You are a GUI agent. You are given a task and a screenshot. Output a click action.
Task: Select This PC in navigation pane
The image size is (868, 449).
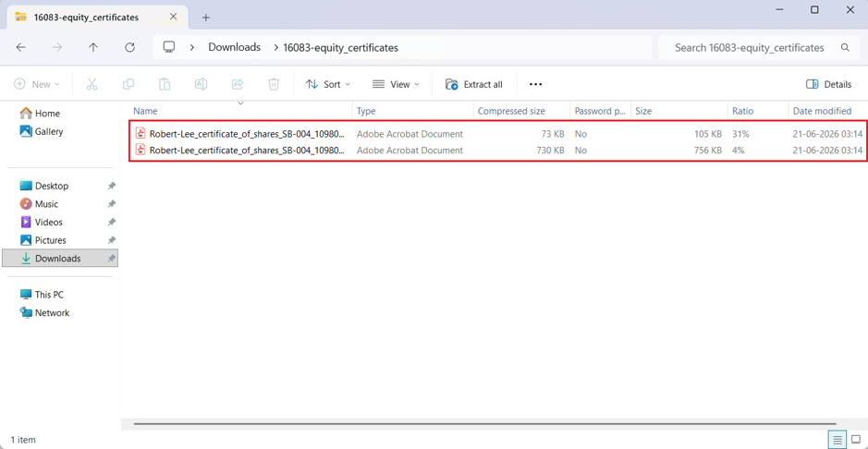[x=43, y=295]
